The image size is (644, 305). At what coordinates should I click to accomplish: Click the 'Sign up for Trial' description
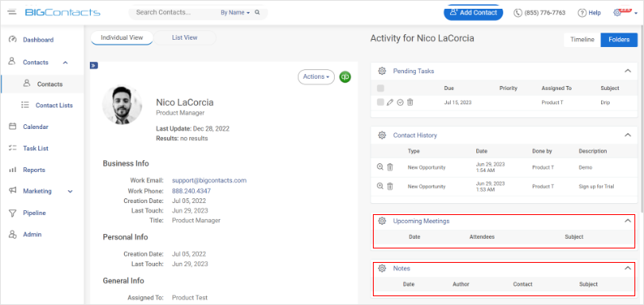596,186
